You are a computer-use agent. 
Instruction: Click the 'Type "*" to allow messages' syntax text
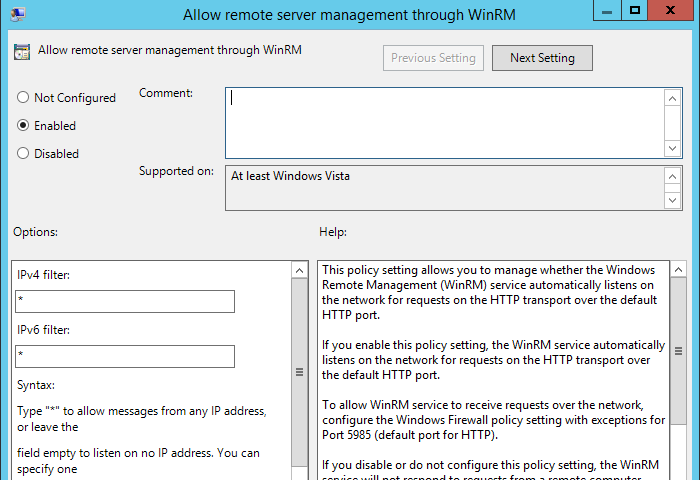(x=142, y=419)
